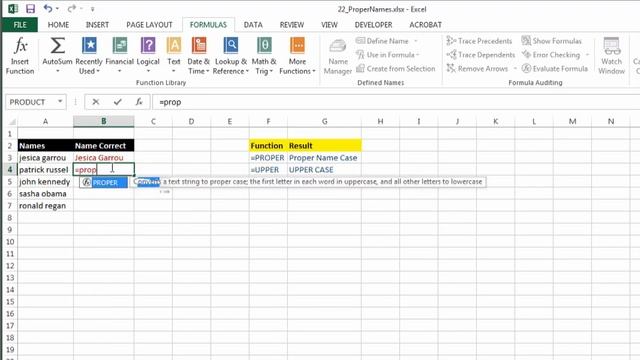Select cell with john kennedy

(x=45, y=182)
